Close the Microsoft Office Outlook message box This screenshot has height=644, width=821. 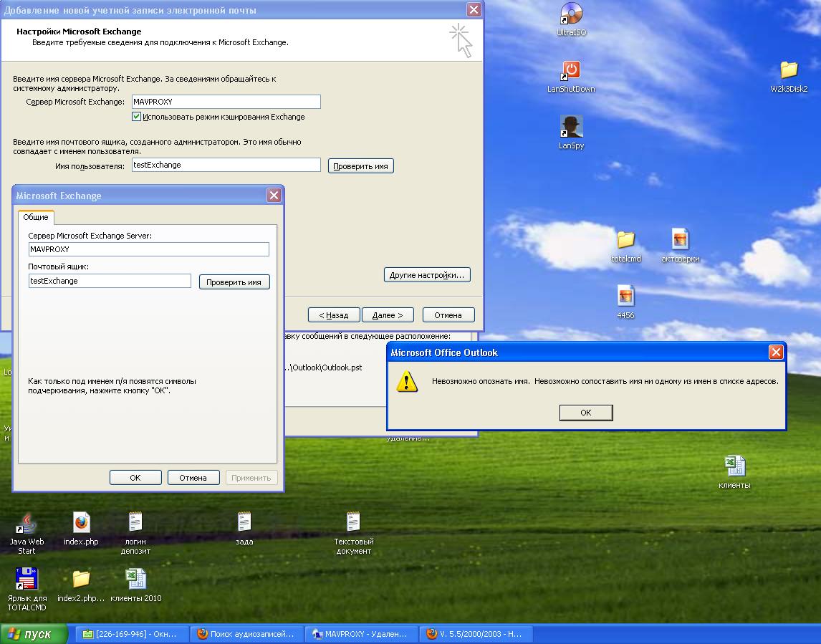[776, 352]
